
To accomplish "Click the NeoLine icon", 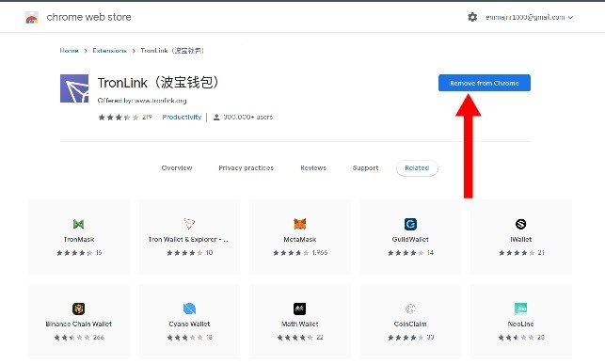I will coord(521,309).
